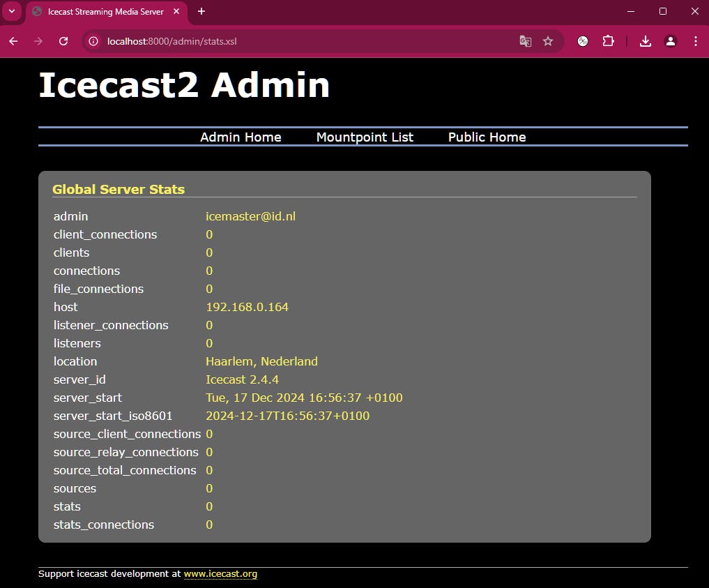
Task: Open the translate page icon
Action: [526, 41]
